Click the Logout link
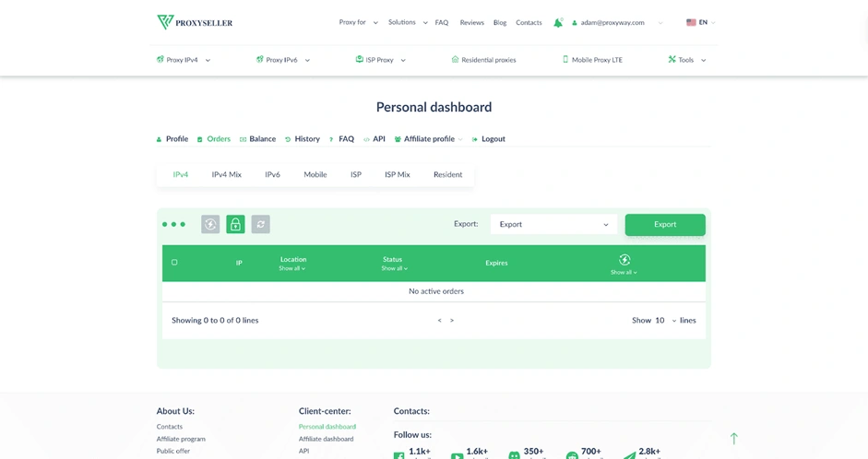Image resolution: width=868 pixels, height=459 pixels. coord(489,139)
